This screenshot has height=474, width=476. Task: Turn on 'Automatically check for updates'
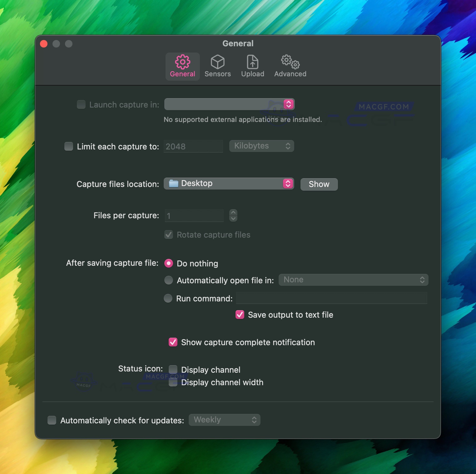click(52, 420)
